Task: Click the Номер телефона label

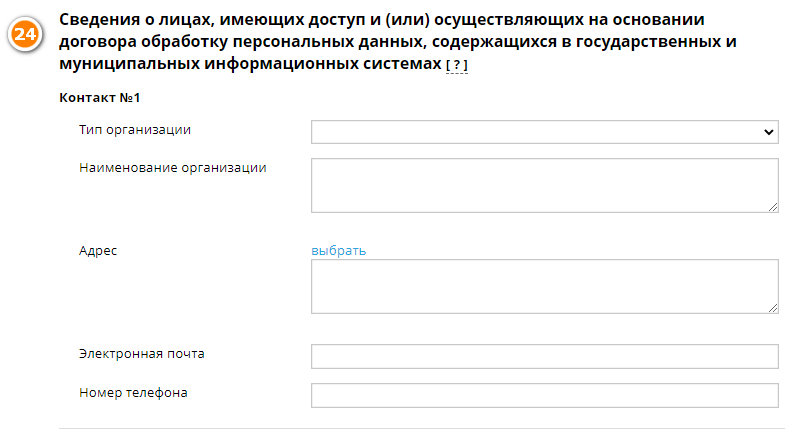Action: click(133, 393)
